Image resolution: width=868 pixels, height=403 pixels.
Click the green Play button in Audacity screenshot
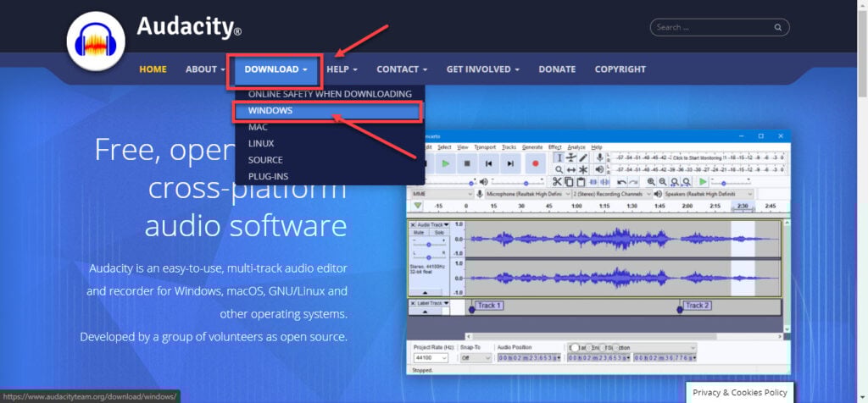pos(446,163)
